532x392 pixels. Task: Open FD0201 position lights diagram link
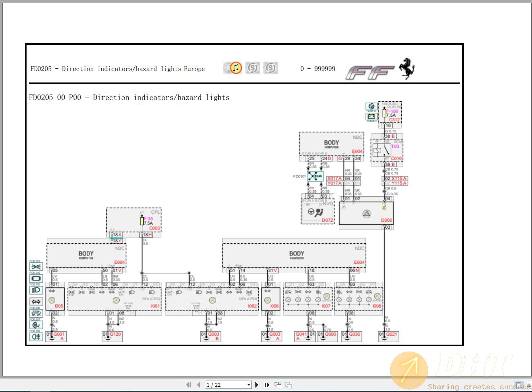click(x=36, y=267)
